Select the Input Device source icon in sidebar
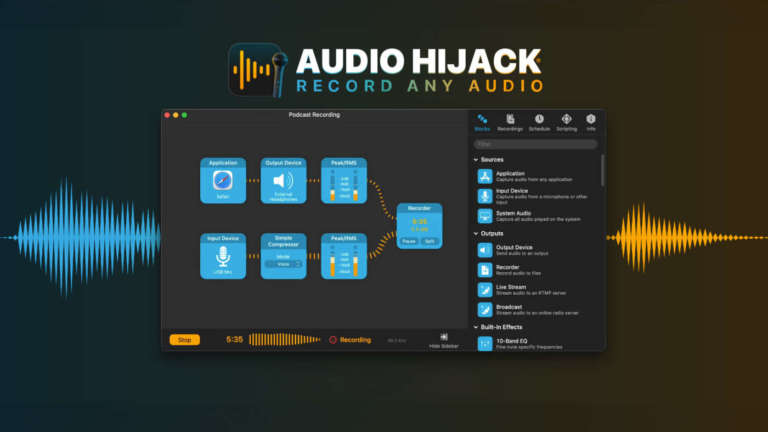This screenshot has width=768, height=432. coord(485,196)
